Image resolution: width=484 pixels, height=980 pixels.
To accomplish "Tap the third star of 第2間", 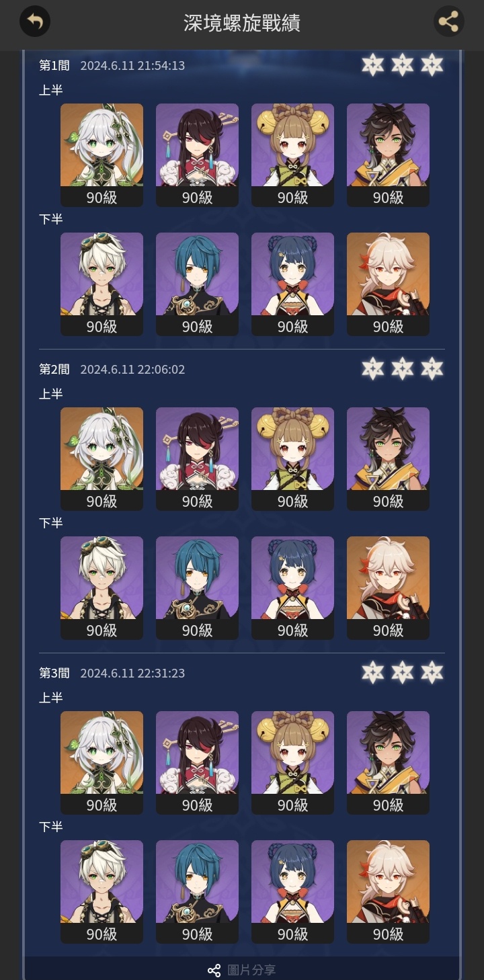I will [x=432, y=368].
